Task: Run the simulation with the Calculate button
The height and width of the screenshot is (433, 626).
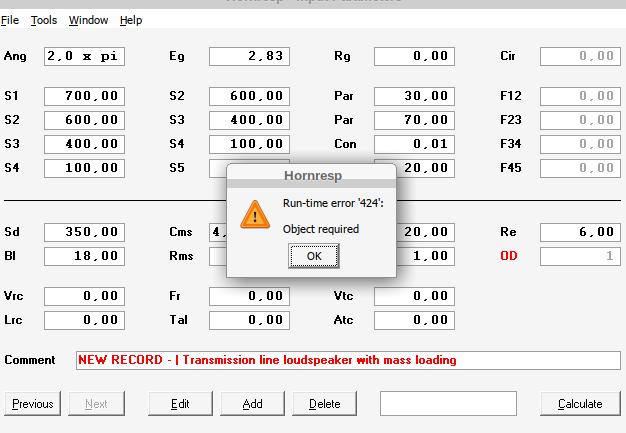Action: coord(580,403)
